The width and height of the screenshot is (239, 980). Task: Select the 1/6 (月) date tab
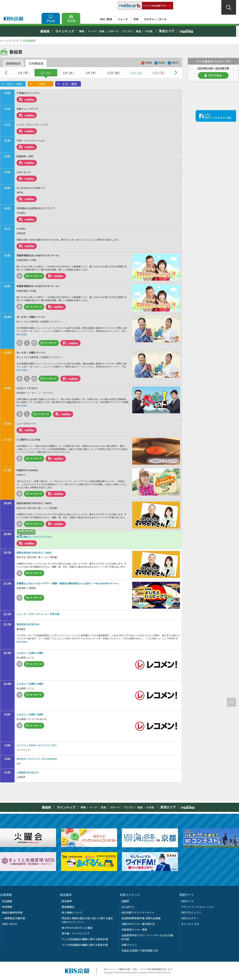(x=23, y=73)
